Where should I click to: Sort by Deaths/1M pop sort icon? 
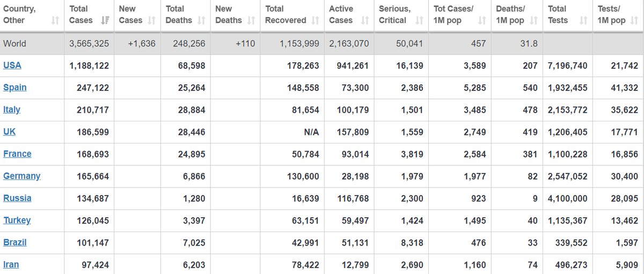coord(533,20)
